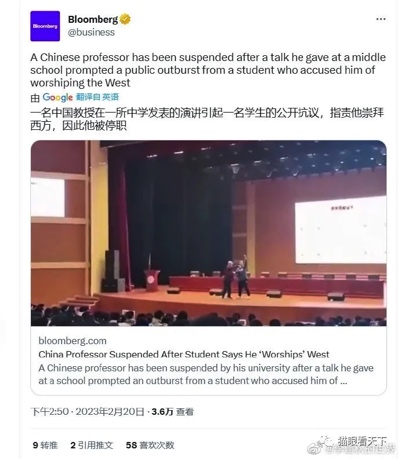Open the 9 转推 retweets list
Image resolution: width=400 pixels, height=459 pixels.
(45, 445)
